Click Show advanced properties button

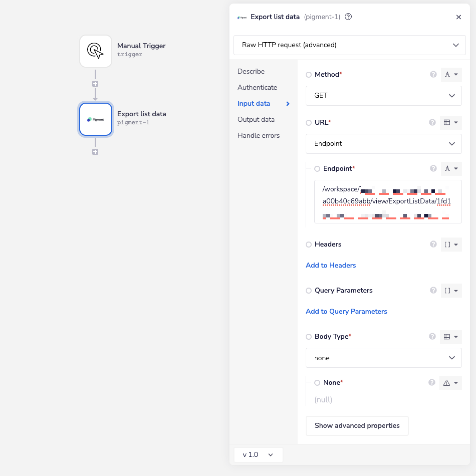point(357,426)
